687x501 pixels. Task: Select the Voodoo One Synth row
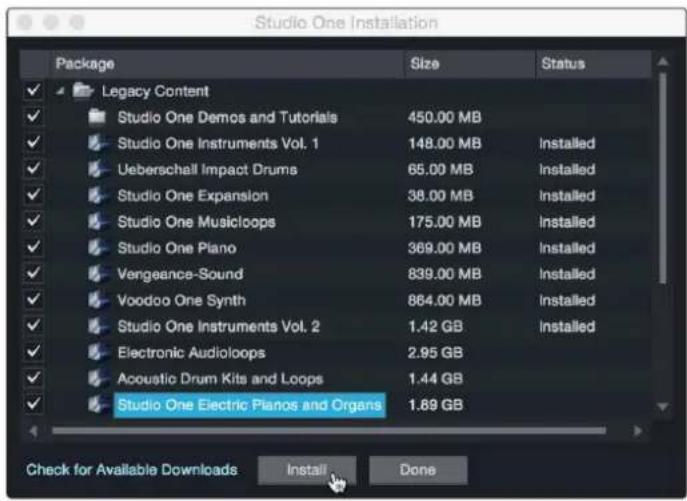coord(337,300)
